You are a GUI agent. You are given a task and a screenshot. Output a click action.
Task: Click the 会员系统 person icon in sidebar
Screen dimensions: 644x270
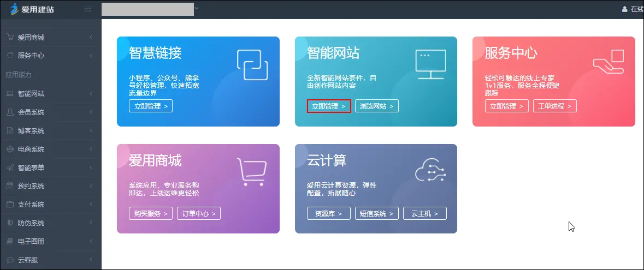pos(10,112)
